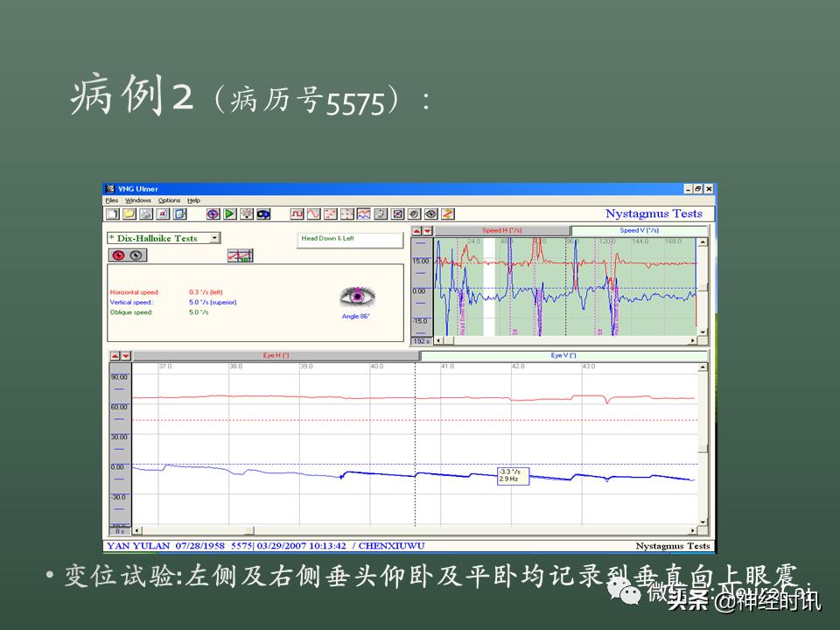Click the black stopwatch icon next to record button

coord(136,255)
